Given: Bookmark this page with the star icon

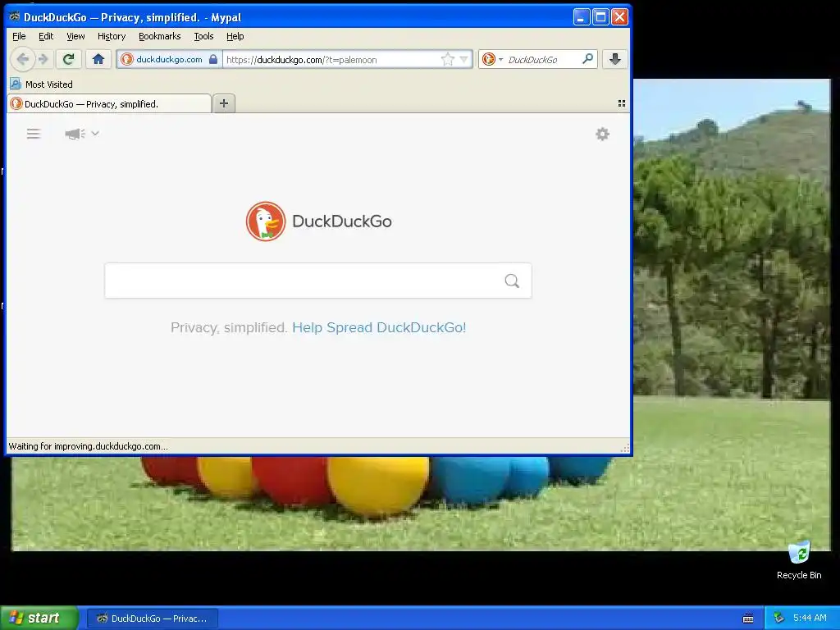Looking at the screenshot, I should [x=447, y=59].
